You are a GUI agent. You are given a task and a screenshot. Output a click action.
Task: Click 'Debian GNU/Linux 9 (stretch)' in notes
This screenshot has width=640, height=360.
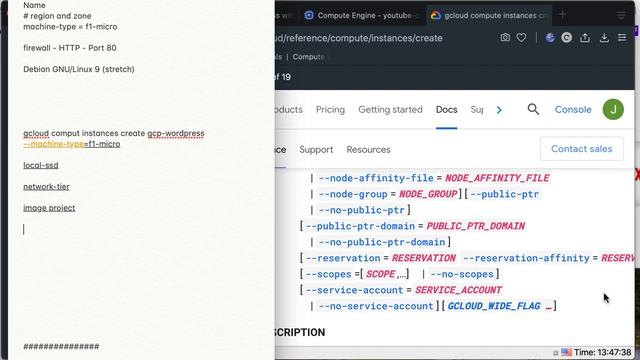(x=79, y=69)
